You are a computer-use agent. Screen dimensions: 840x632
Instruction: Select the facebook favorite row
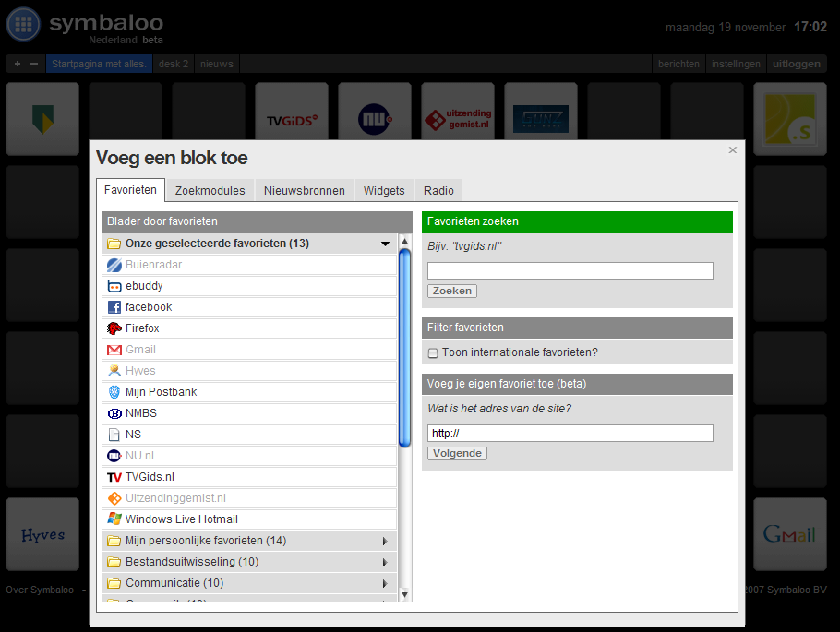click(x=249, y=307)
